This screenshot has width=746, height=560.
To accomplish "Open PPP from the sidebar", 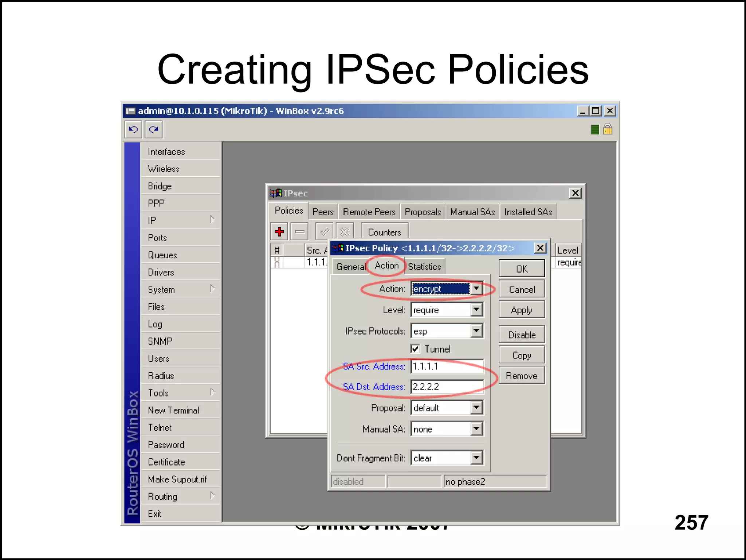I will 181,203.
